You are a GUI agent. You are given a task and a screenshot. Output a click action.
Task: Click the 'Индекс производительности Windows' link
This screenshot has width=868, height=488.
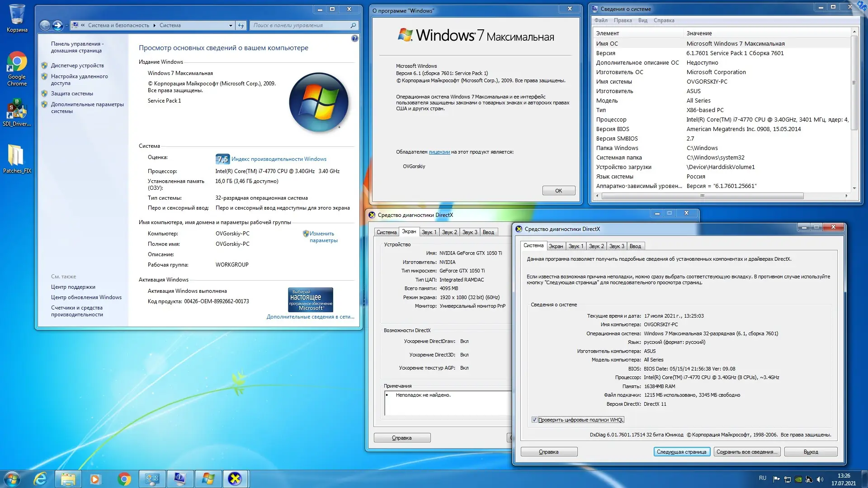278,159
